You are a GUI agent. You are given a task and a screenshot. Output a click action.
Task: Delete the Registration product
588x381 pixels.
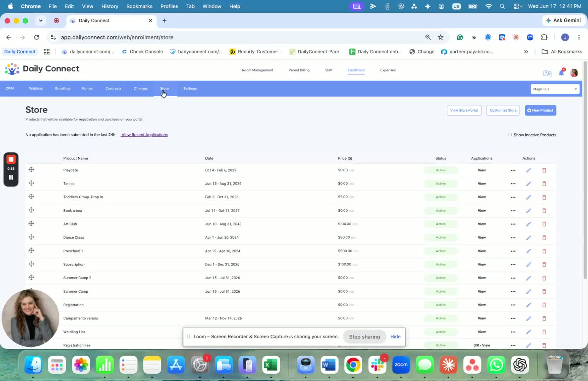[x=544, y=305]
